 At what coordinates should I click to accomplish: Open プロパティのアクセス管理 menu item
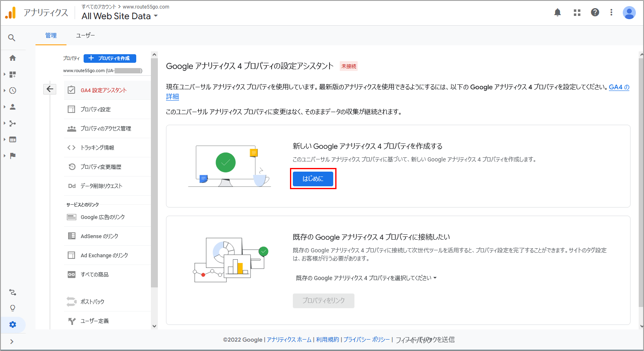click(x=107, y=128)
